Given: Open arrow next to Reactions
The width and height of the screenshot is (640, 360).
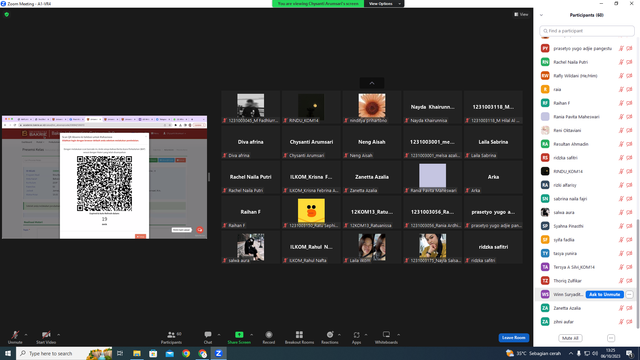Looking at the screenshot, I should (340, 335).
